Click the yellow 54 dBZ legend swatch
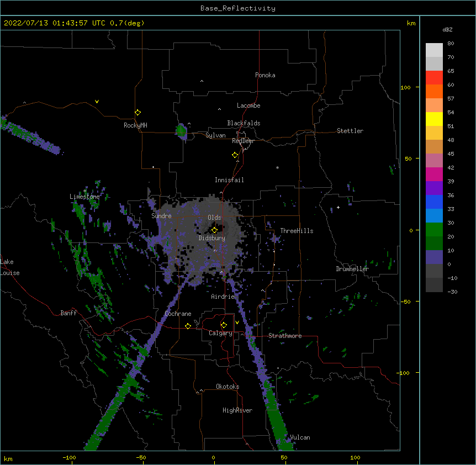Screen dimensions: 476x465 (x=434, y=119)
